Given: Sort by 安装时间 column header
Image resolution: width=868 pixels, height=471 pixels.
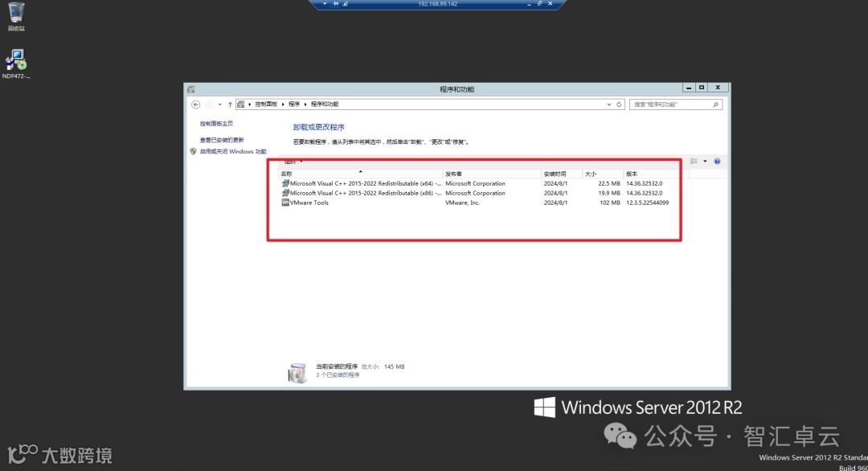Looking at the screenshot, I should click(561, 174).
